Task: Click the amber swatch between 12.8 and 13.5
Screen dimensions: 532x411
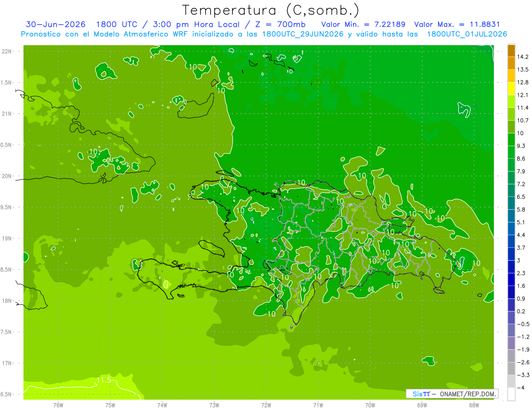Action: click(x=511, y=76)
